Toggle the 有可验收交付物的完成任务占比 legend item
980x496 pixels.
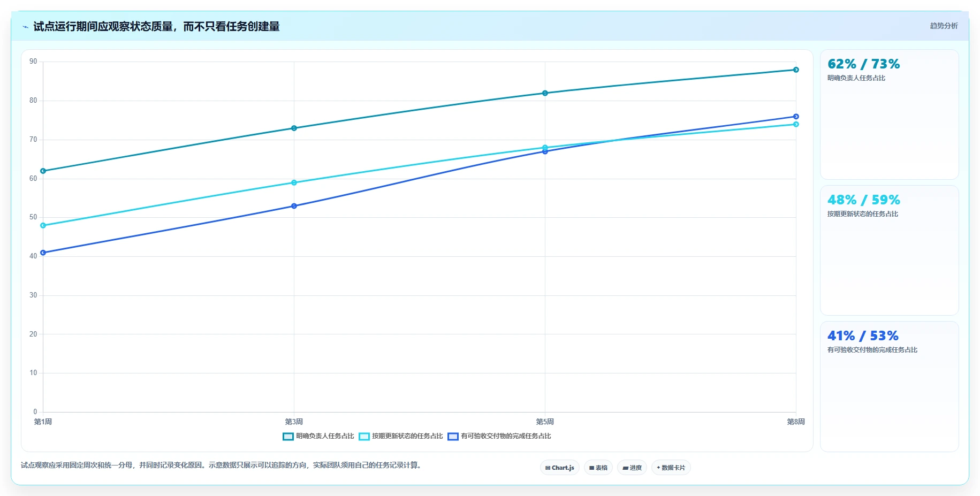(499, 436)
